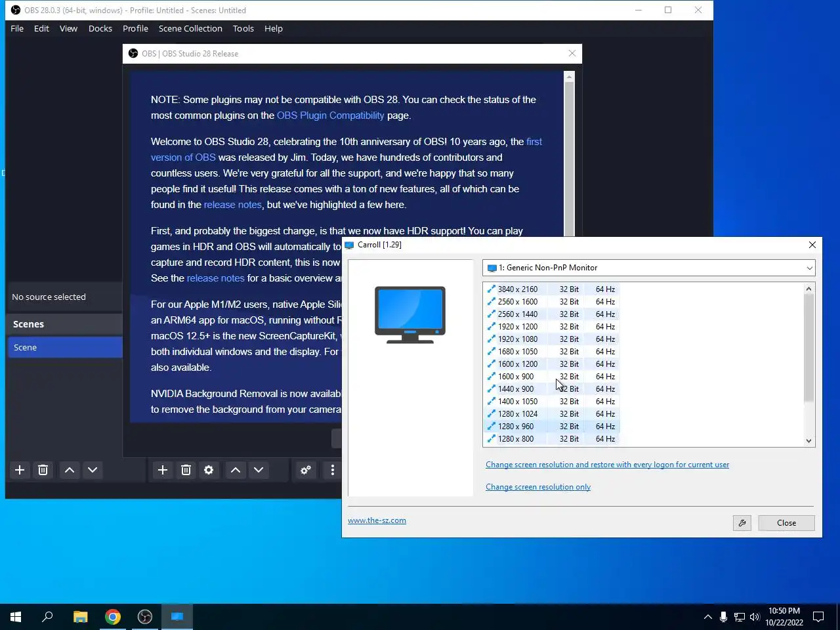Viewport: 840px width, 630px height.
Task: Click Close button in Carroll window
Action: 786,523
